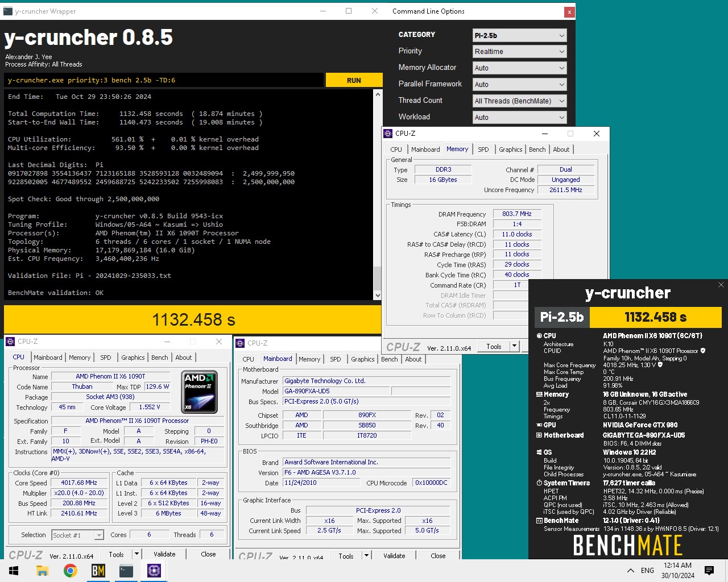This screenshot has height=582, width=728.
Task: Open the notification center icon
Action: (x=709, y=571)
